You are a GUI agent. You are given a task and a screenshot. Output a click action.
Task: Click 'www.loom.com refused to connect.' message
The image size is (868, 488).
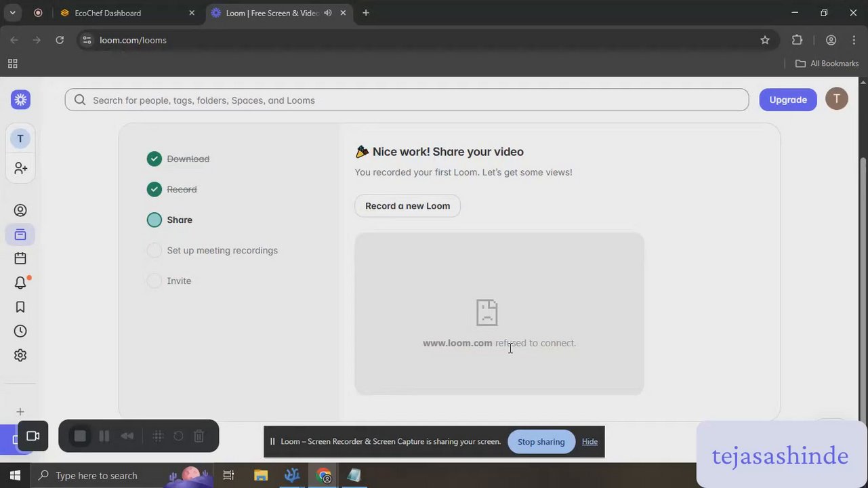click(499, 343)
